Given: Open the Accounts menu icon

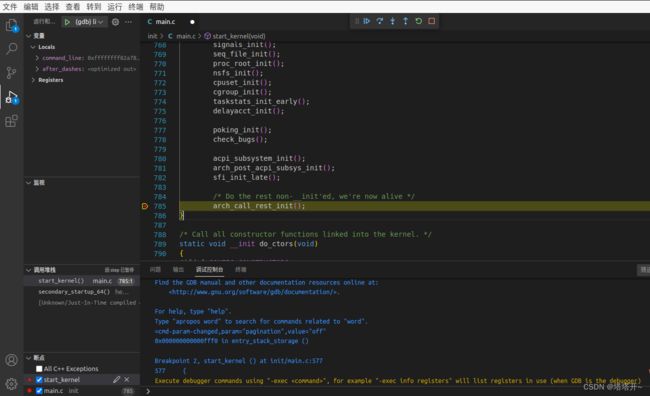Looking at the screenshot, I should click(12, 360).
